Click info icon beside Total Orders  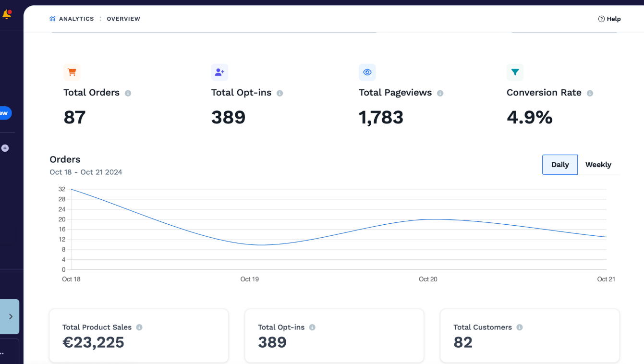(128, 93)
